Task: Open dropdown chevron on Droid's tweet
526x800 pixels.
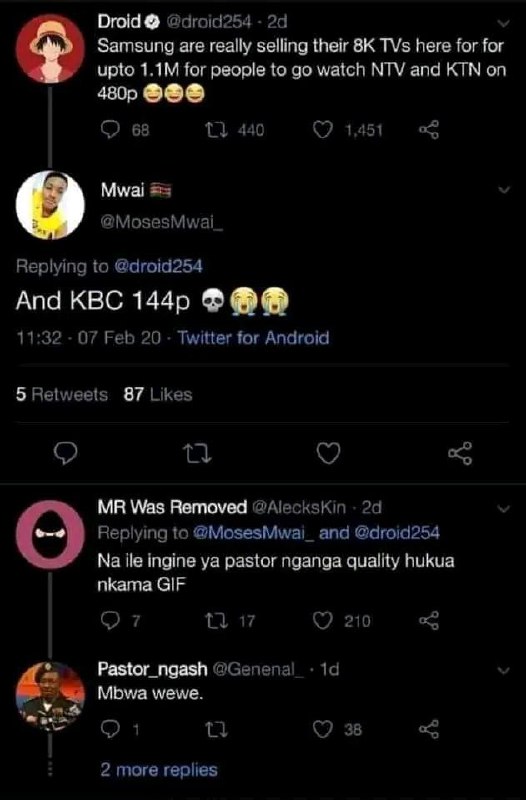Action: 503,23
